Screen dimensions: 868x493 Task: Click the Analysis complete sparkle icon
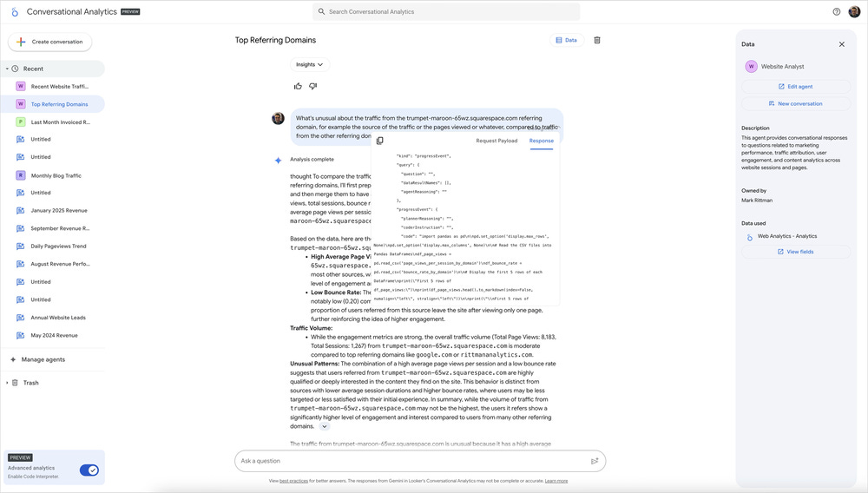279,160
